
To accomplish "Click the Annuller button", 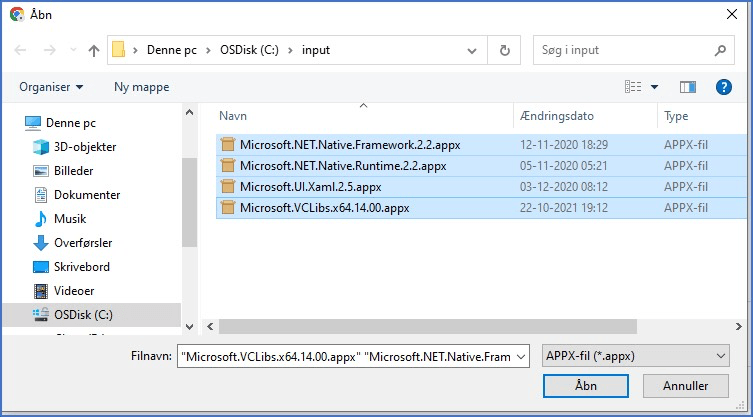I will [685, 385].
